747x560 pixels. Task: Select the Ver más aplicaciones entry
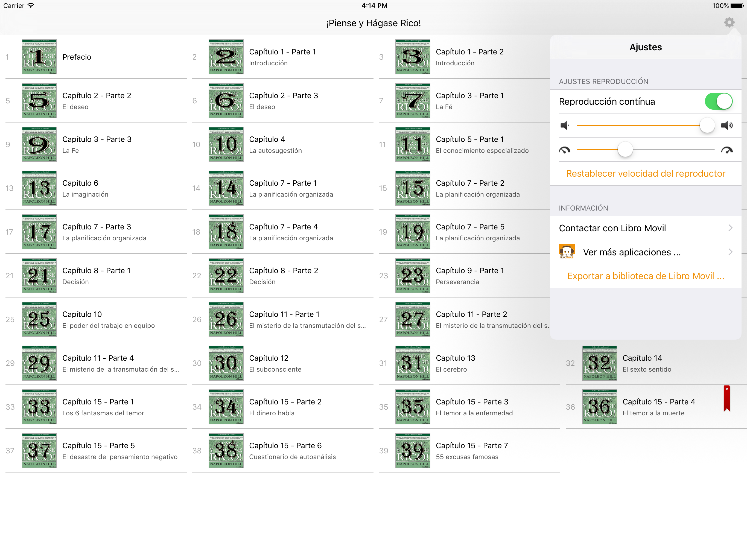(632, 252)
